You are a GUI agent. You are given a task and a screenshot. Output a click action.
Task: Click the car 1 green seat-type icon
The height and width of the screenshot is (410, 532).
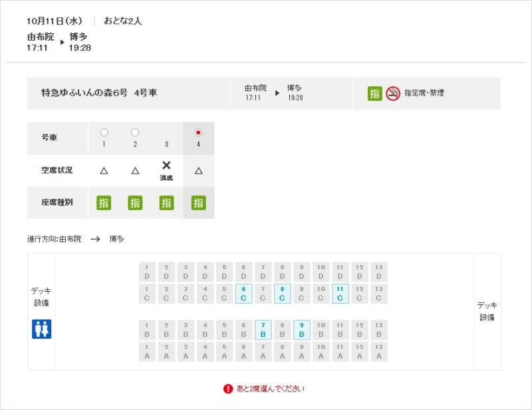(x=104, y=203)
